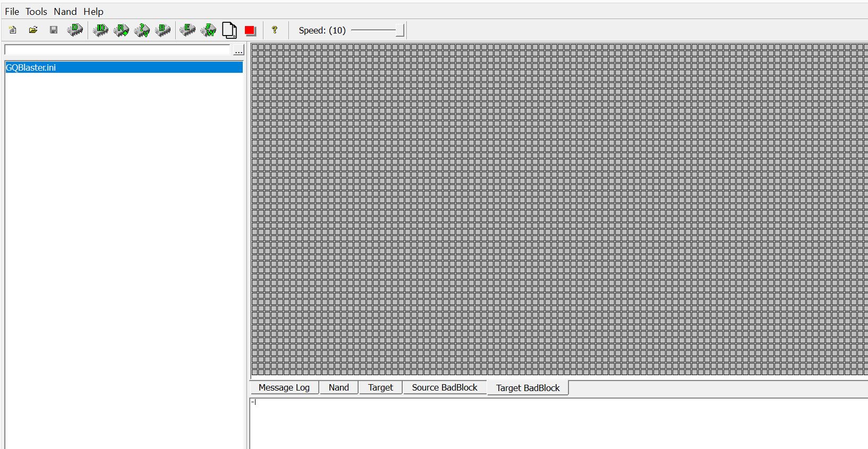Screen dimensions: 868x449
Task: Open a file with the folder icon
Action: pos(33,30)
